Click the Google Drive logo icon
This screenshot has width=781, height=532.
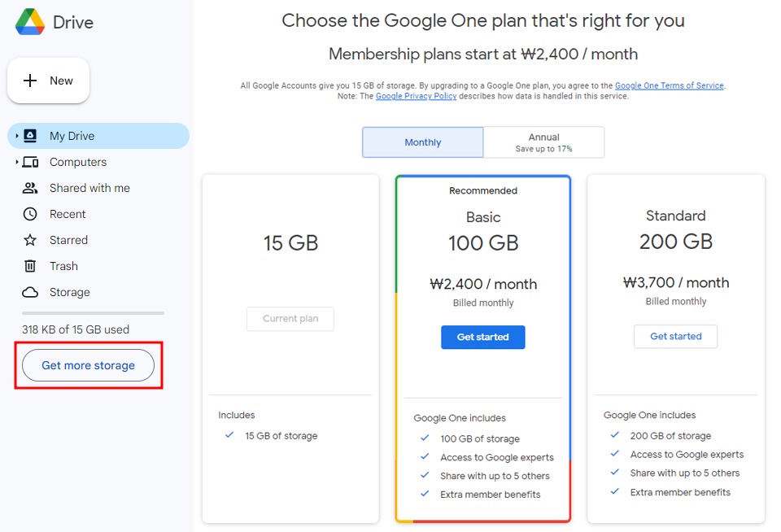pos(30,22)
